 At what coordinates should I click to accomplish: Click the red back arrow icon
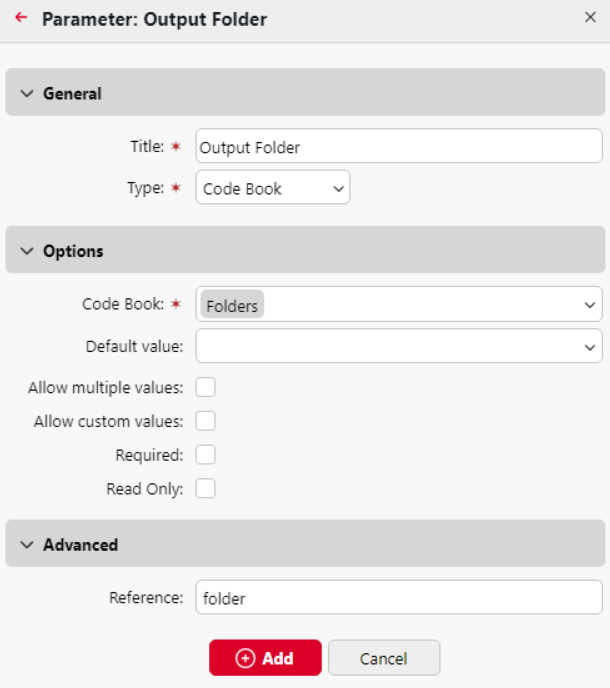21,18
